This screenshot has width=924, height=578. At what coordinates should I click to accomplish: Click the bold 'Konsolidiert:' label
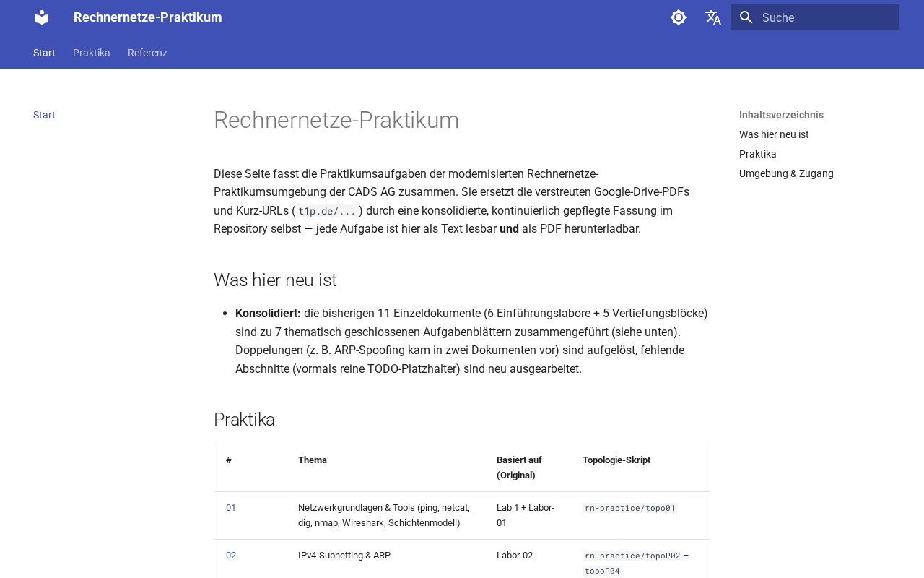(268, 314)
